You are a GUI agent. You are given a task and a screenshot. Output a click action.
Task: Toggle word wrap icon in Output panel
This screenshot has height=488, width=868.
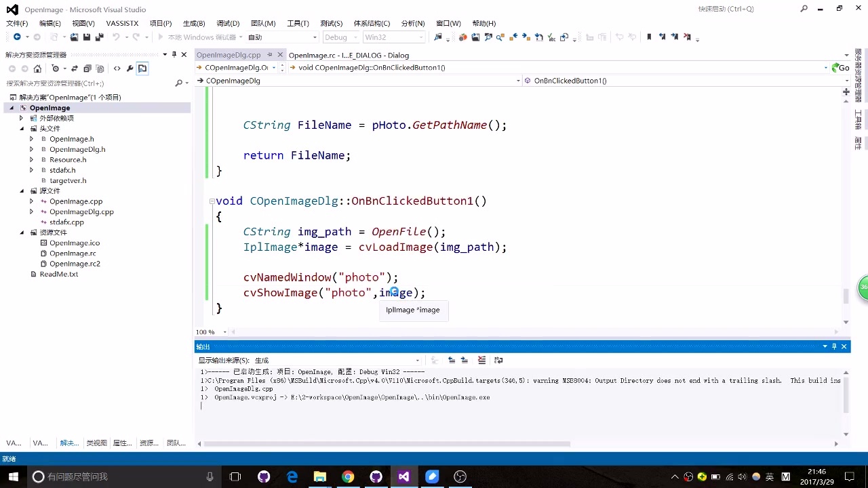click(498, 360)
